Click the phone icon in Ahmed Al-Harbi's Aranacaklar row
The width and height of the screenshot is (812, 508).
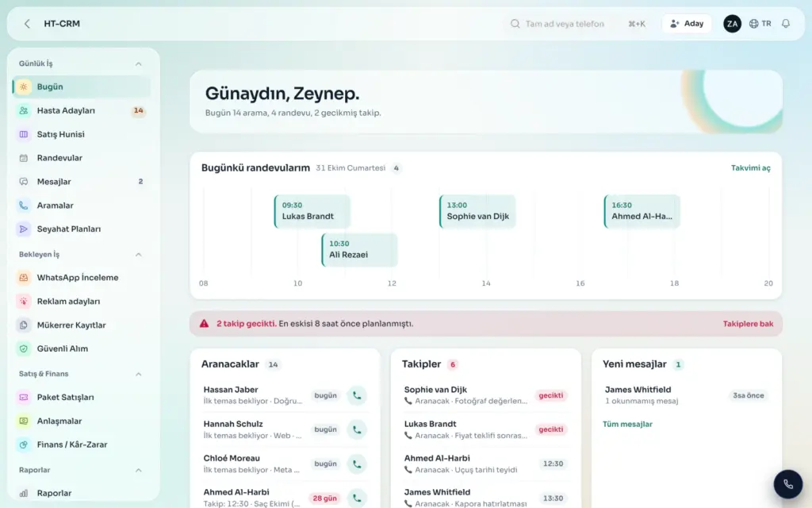click(x=357, y=498)
